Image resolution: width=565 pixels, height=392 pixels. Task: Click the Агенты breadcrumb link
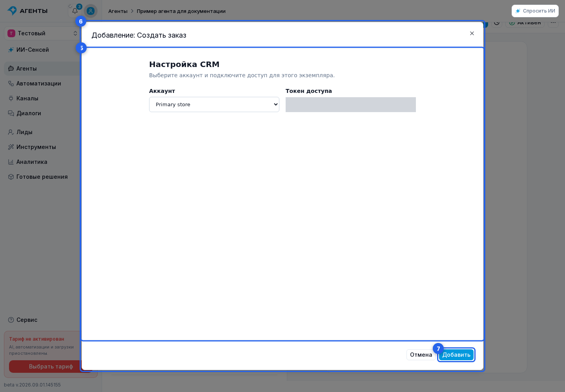tap(118, 11)
